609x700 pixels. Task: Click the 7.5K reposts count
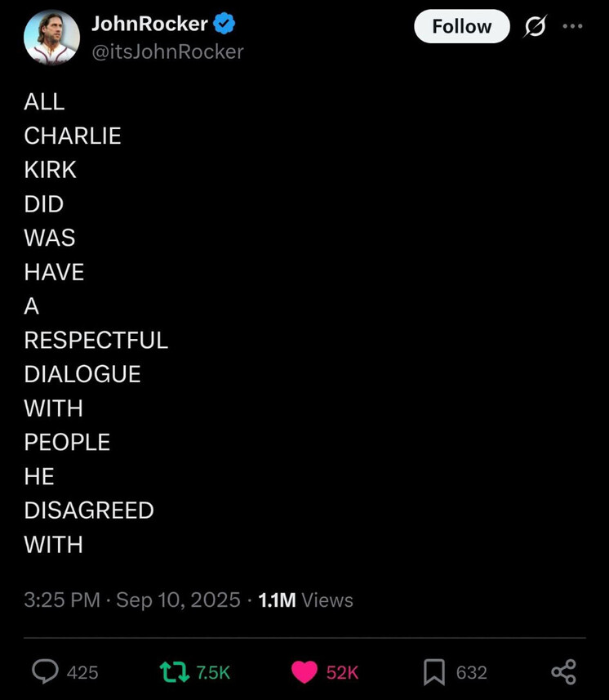click(x=213, y=672)
